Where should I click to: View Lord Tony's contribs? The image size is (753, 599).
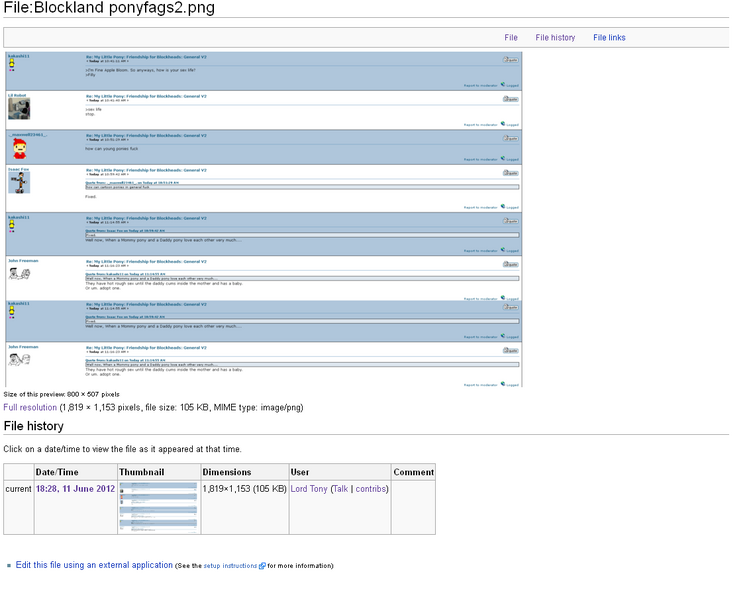(370, 489)
